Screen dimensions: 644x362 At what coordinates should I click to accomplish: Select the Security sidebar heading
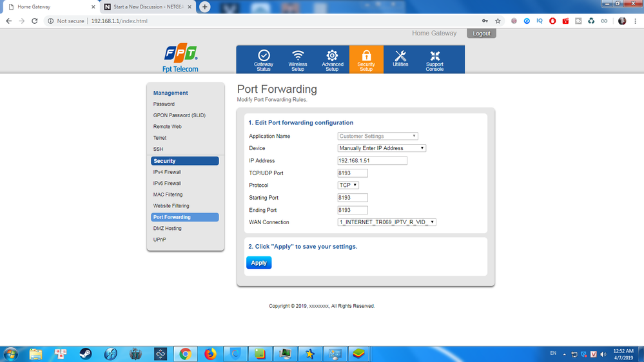pos(185,161)
